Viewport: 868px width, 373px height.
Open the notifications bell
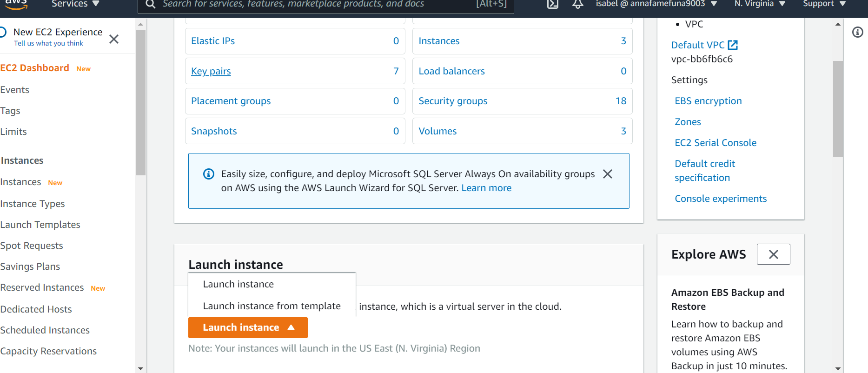coord(577,4)
